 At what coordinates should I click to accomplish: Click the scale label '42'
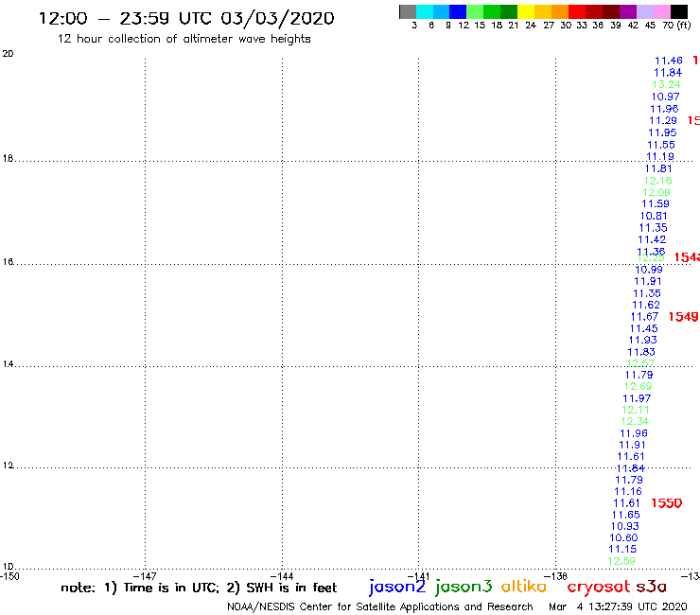633,26
